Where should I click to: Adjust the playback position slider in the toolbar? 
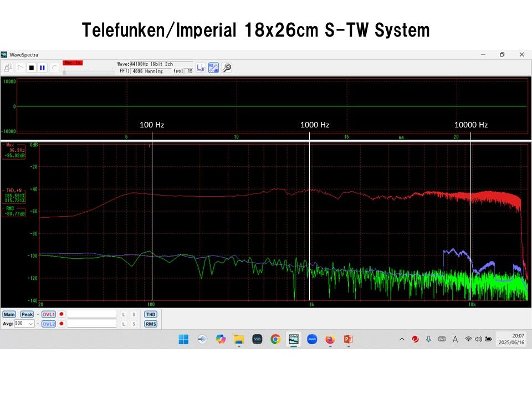tap(88, 72)
